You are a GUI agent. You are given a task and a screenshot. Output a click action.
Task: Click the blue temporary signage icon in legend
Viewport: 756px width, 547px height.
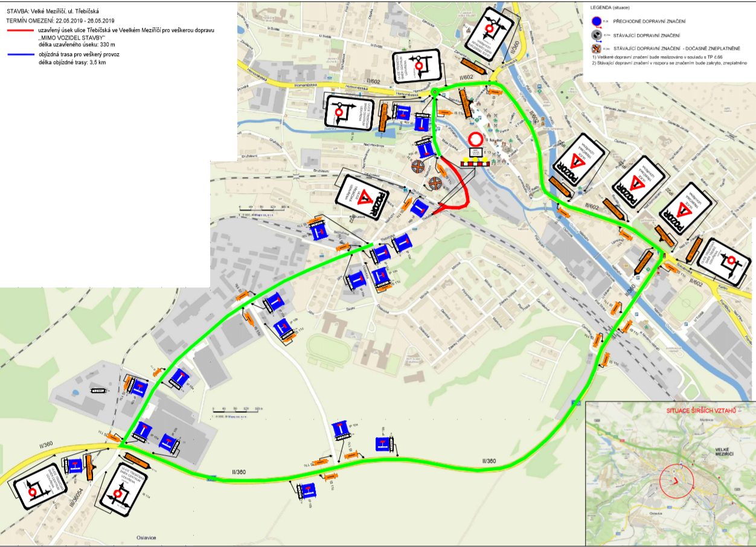pyautogui.click(x=598, y=22)
